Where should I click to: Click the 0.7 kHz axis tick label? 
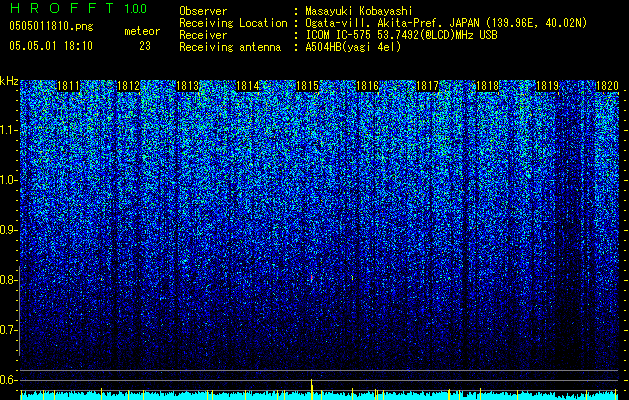click(9, 330)
